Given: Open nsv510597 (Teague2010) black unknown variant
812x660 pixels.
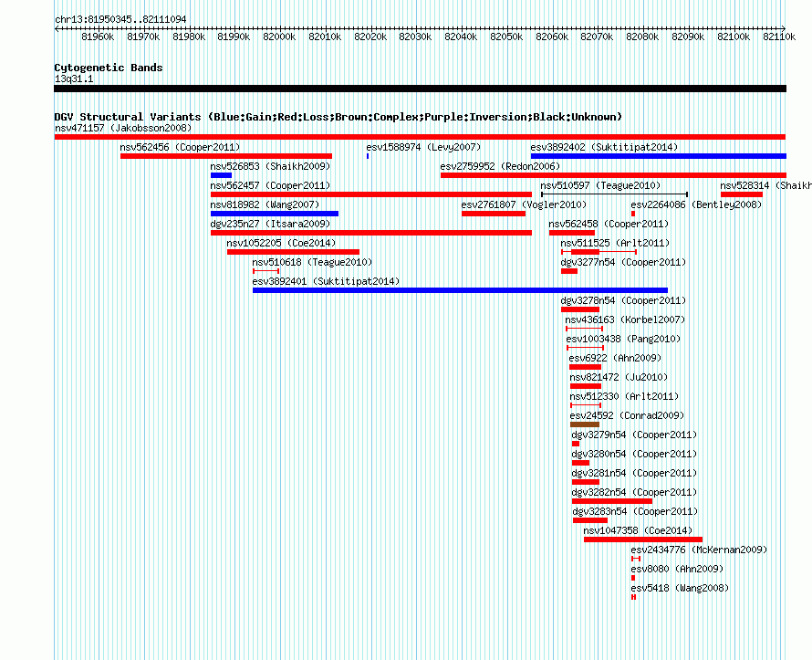Looking at the screenshot, I should click(614, 194).
